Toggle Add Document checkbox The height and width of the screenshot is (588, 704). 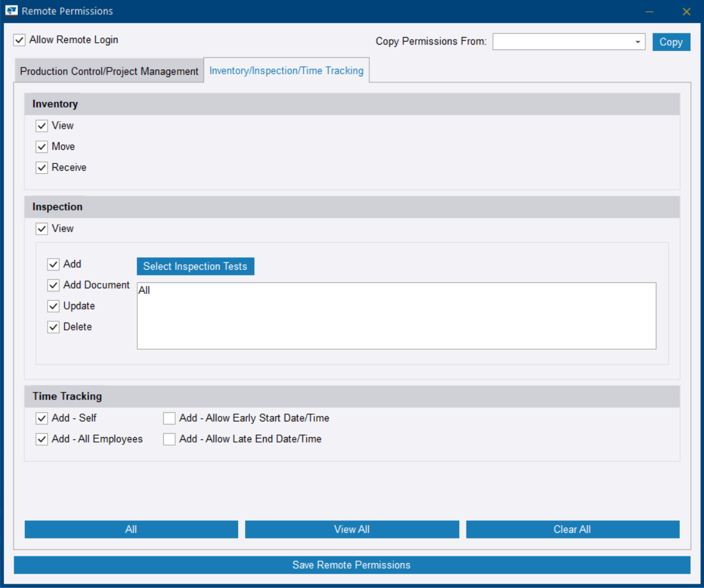pos(53,285)
